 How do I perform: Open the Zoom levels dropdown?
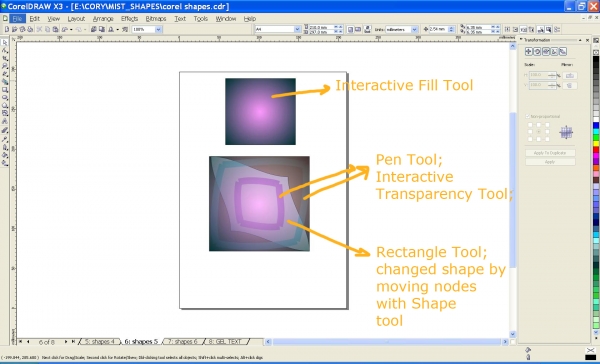pyautogui.click(x=158, y=29)
